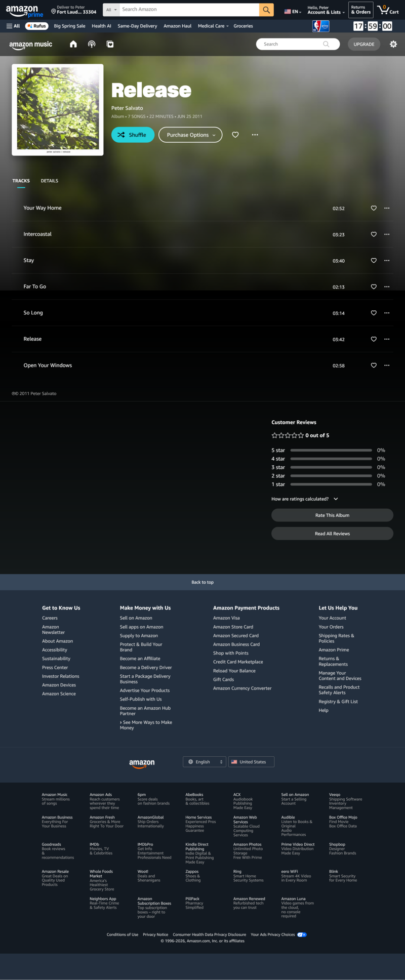The height and width of the screenshot is (980, 405).
Task: Go to Amazon Music home icon
Action: [73, 44]
